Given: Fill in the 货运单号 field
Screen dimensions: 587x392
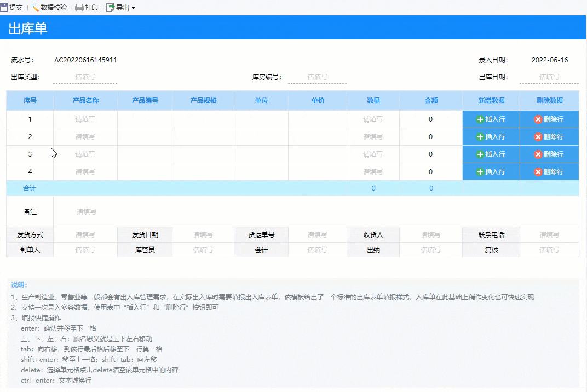Looking at the screenshot, I should (318, 235).
